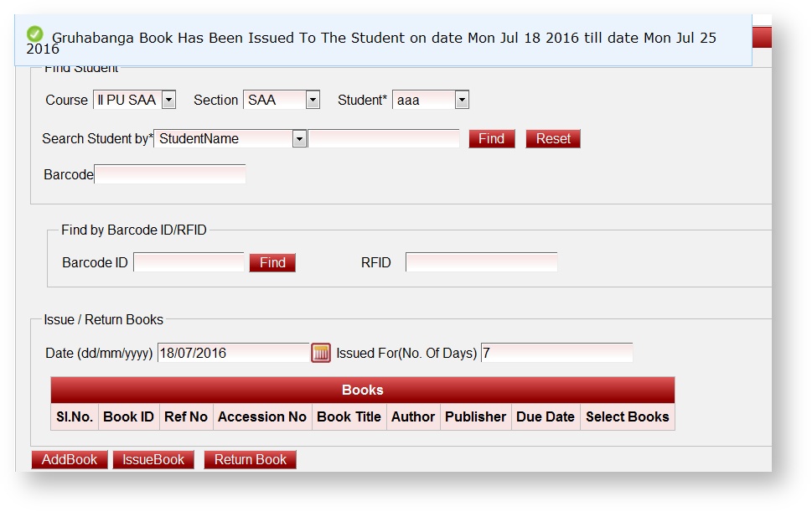812x512 pixels.
Task: Click Find button next to student search
Action: [491, 139]
